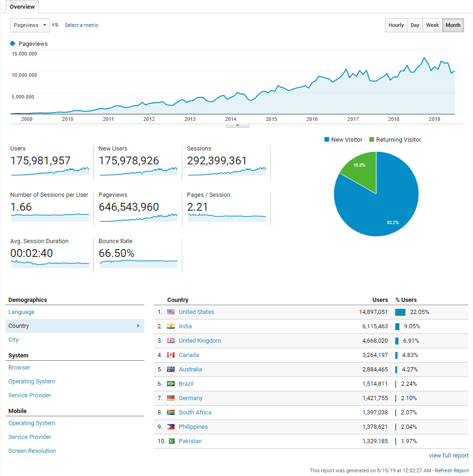Click the United States flag icon
This screenshot has width=473, height=476.
[x=170, y=312]
